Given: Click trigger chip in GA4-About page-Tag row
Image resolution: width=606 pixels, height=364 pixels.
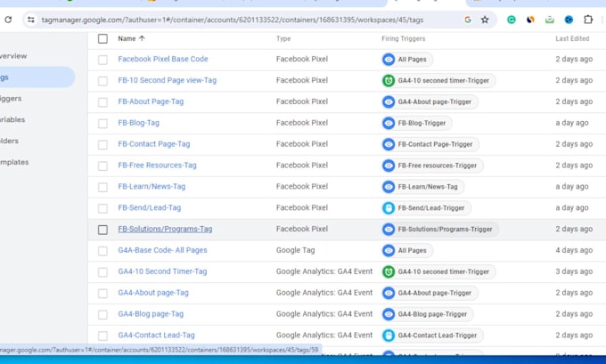Looking at the screenshot, I should coord(430,293).
